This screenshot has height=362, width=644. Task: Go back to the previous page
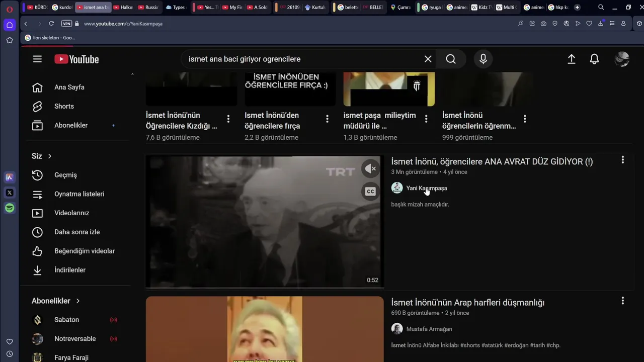[26, 24]
